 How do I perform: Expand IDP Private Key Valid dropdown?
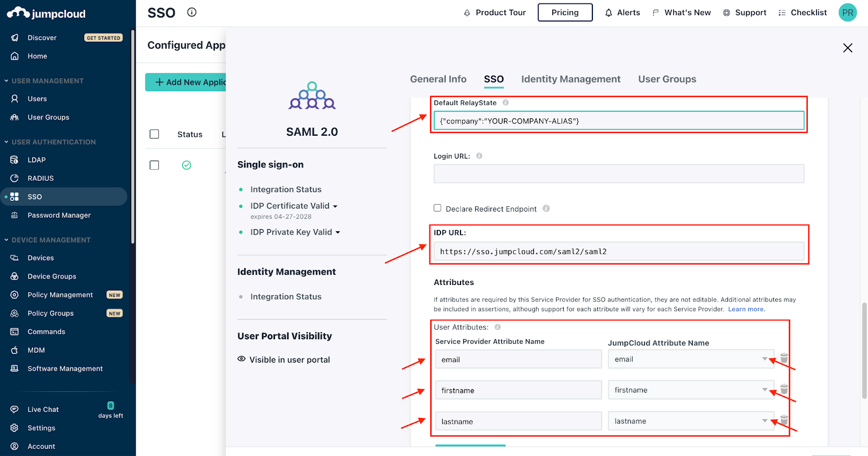[337, 232]
